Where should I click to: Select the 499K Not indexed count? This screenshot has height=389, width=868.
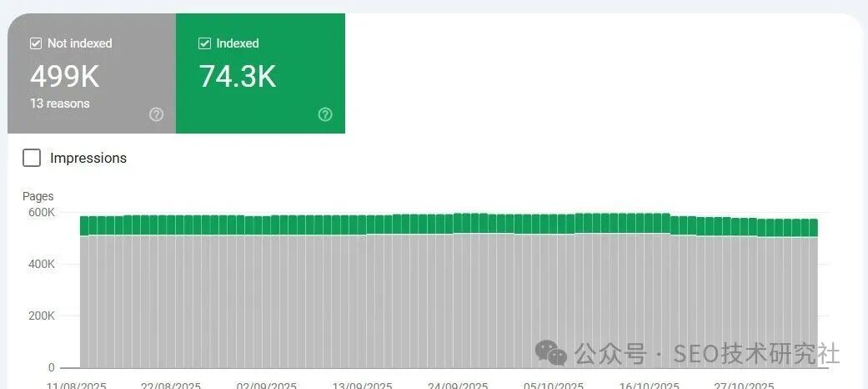point(64,77)
